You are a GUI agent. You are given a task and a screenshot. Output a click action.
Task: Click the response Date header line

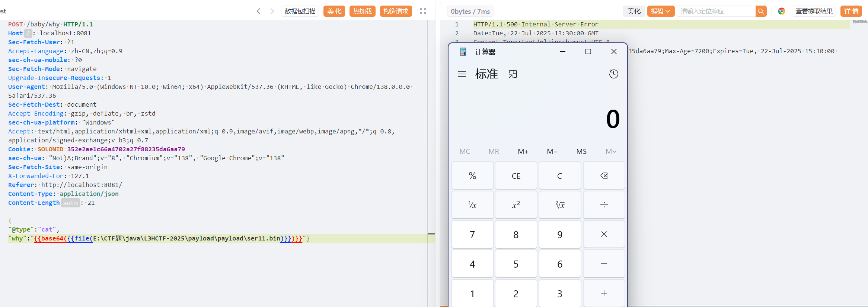point(536,33)
